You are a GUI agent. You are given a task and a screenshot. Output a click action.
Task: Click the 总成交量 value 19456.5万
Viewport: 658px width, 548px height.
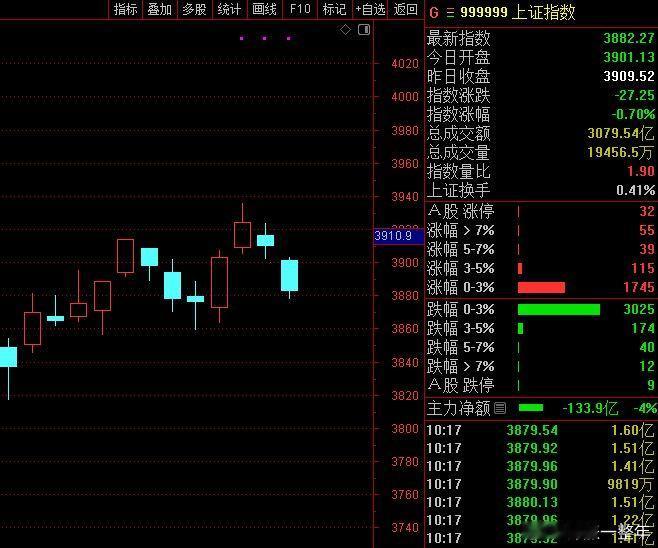pyautogui.click(x=621, y=152)
